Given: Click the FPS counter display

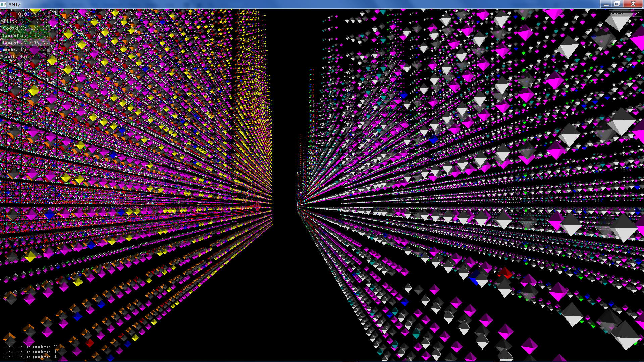Looking at the screenshot, I should click(626, 14).
